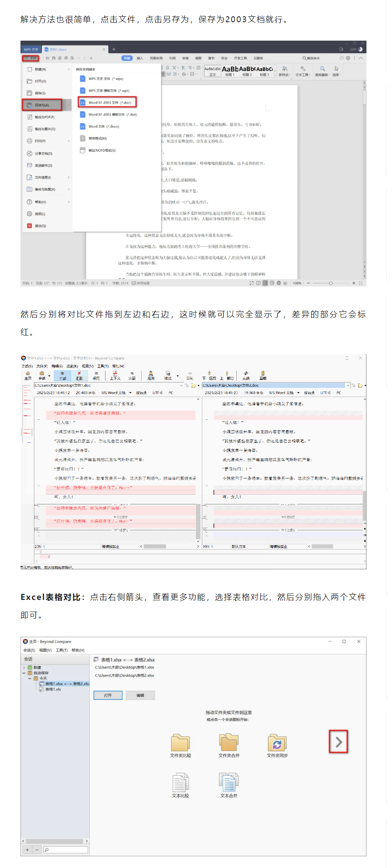
Task: Switch to the 插入 ribbon tab
Action: pos(140,58)
